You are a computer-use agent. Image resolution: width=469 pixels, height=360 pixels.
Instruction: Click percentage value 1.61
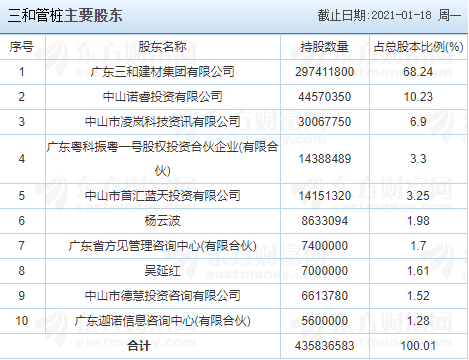coord(418,271)
